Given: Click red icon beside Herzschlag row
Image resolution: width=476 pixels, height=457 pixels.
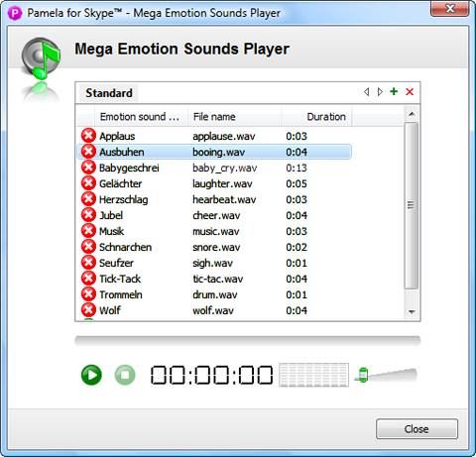Looking at the screenshot, I should [x=88, y=199].
